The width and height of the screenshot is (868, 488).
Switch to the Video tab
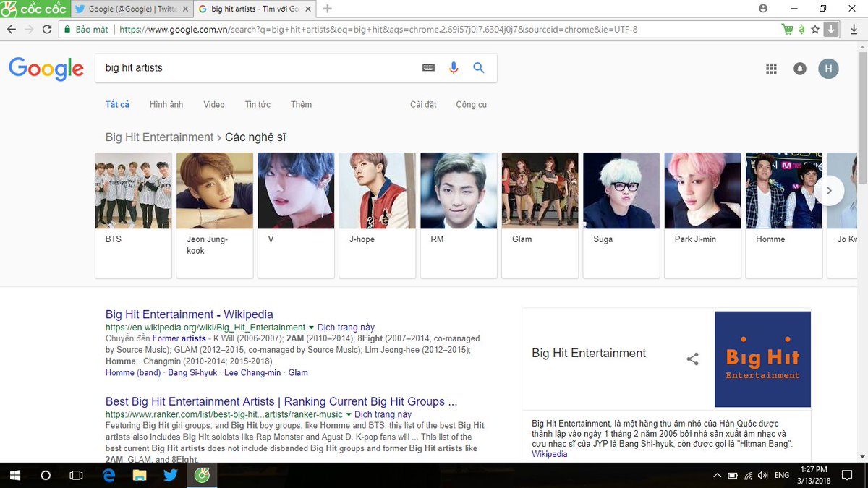(x=214, y=104)
